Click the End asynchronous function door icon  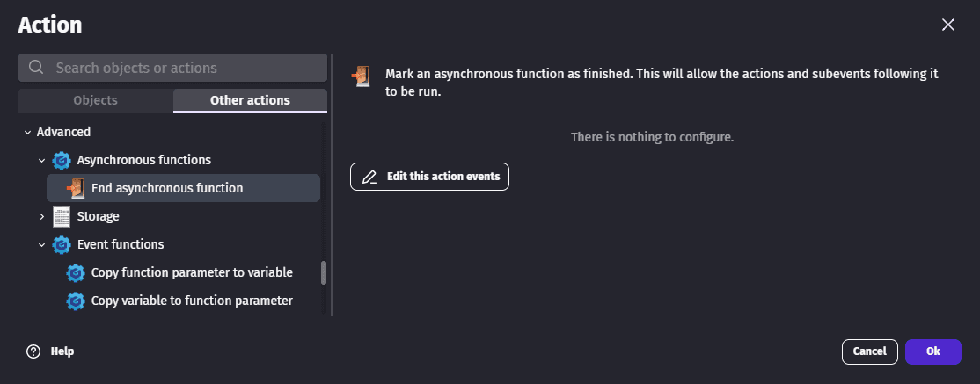coord(76,188)
